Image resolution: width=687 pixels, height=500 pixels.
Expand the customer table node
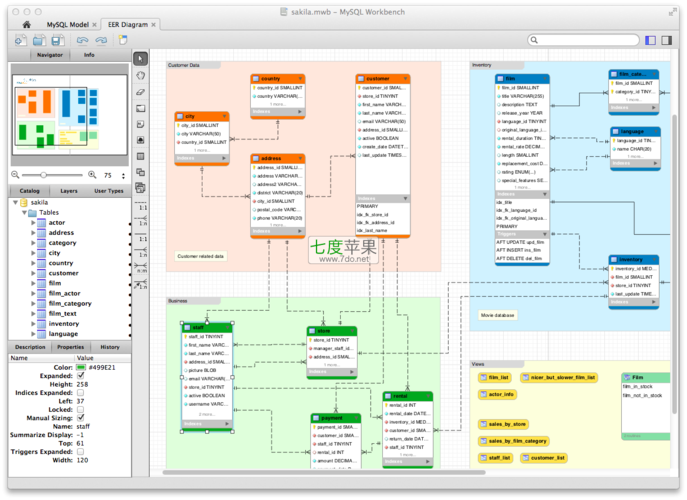33,273
